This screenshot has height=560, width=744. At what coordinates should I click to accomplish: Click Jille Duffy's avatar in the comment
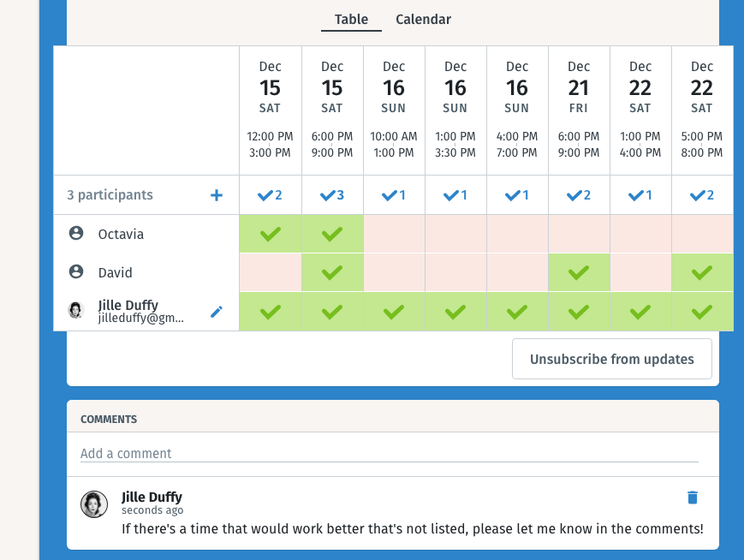click(x=94, y=504)
